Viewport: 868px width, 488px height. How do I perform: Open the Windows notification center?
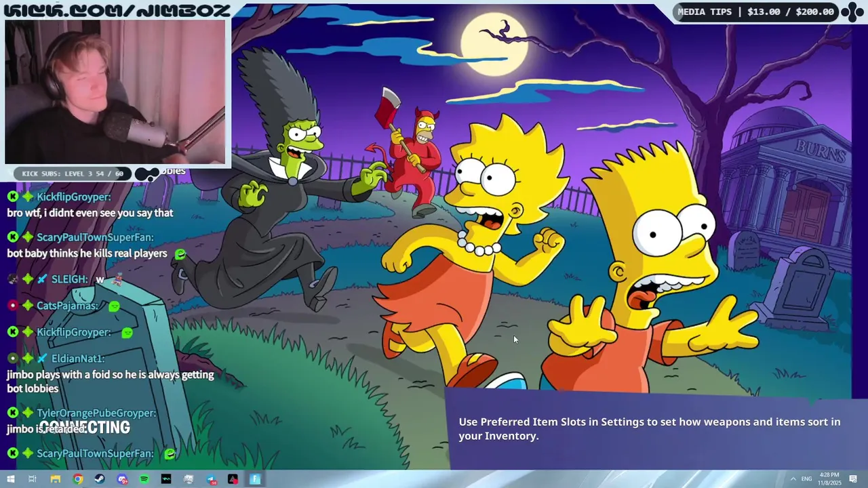coord(854,479)
